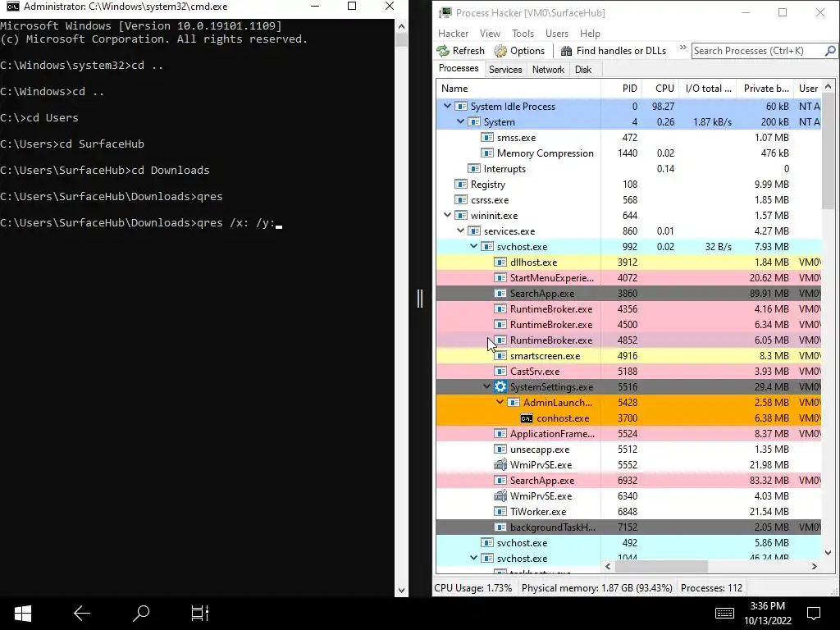Click the conhost.exe console icon
Image resolution: width=840 pixels, height=630 pixels.
coord(527,418)
